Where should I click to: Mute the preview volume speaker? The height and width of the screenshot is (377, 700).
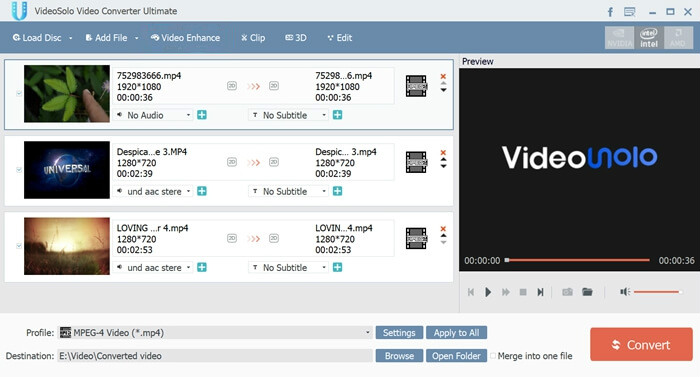pos(625,292)
